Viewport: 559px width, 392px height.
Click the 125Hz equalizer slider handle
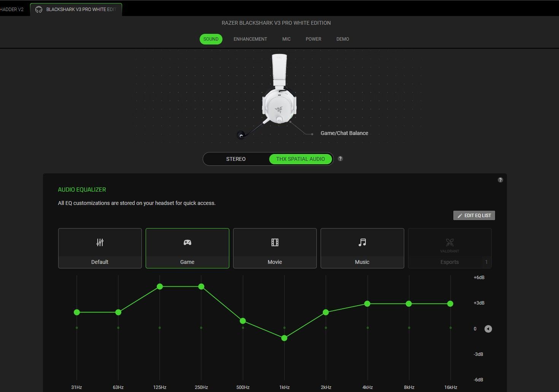[160, 286]
